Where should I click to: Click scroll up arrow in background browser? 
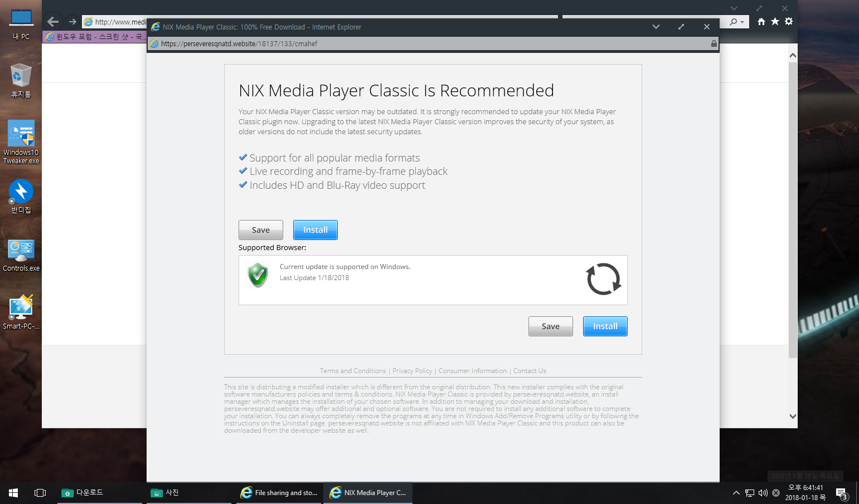tap(793, 56)
